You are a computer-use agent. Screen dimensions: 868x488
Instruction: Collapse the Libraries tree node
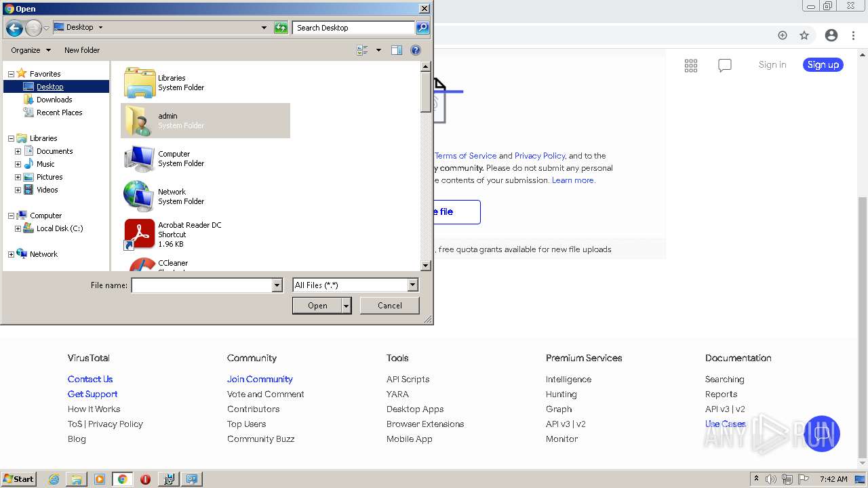[11, 138]
